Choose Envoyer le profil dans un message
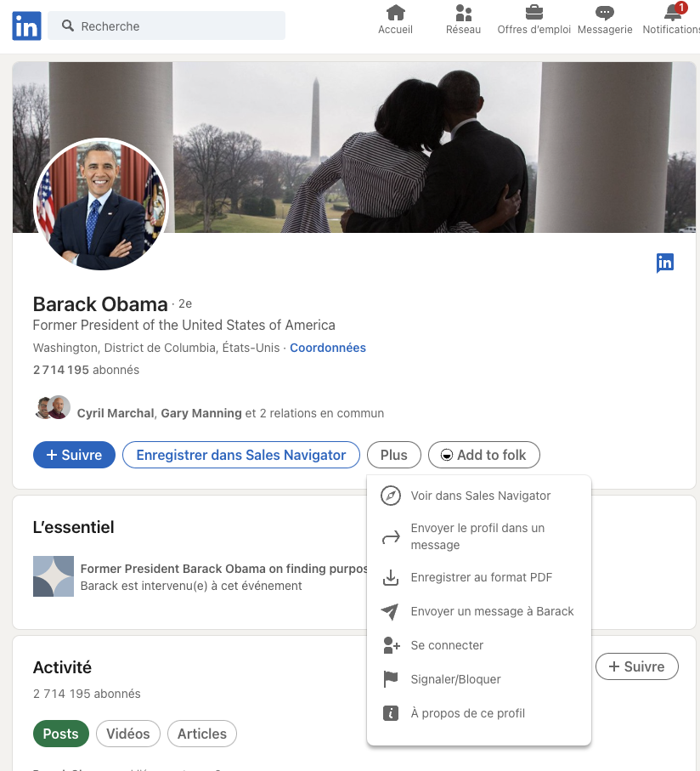This screenshot has height=771, width=700. tap(479, 536)
